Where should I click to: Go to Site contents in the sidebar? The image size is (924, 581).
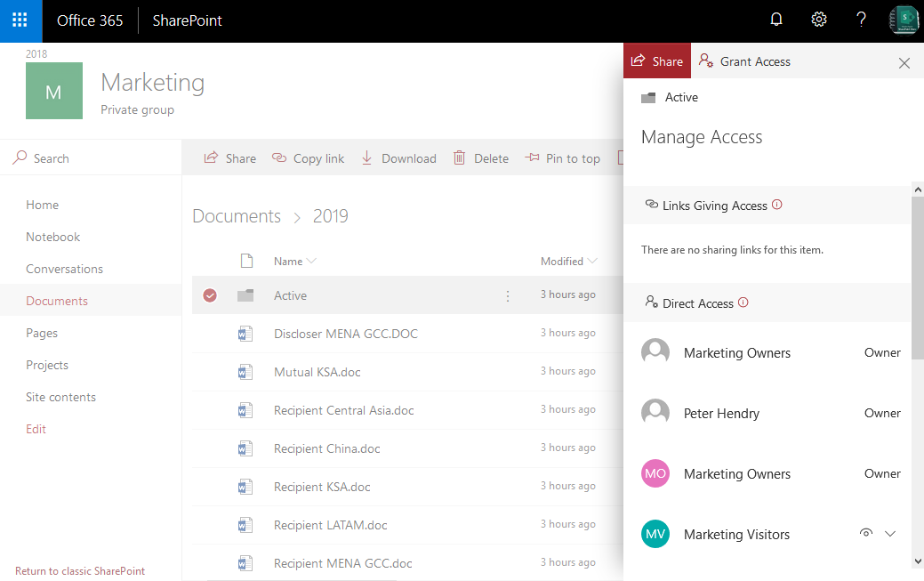pos(60,397)
